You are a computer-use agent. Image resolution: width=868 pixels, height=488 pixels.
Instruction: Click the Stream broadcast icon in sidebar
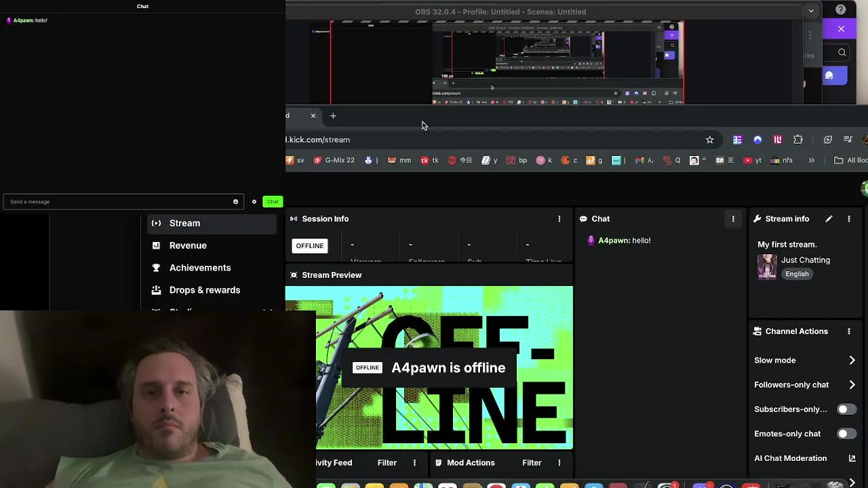[156, 223]
